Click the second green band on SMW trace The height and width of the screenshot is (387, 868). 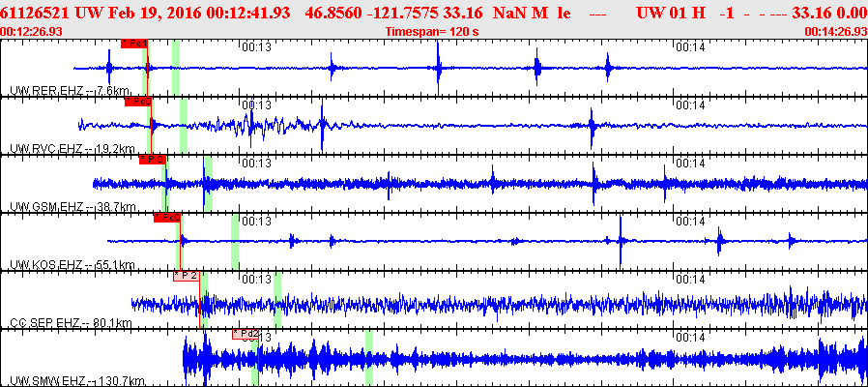point(368,358)
